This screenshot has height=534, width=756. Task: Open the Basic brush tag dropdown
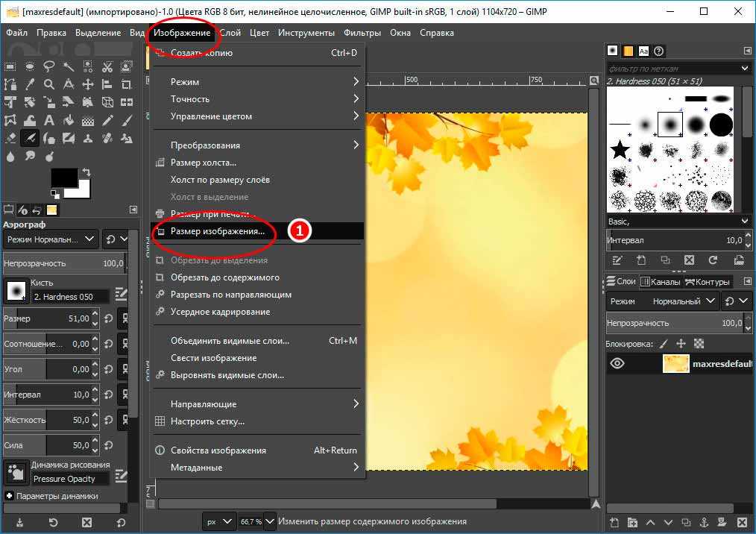click(x=678, y=222)
